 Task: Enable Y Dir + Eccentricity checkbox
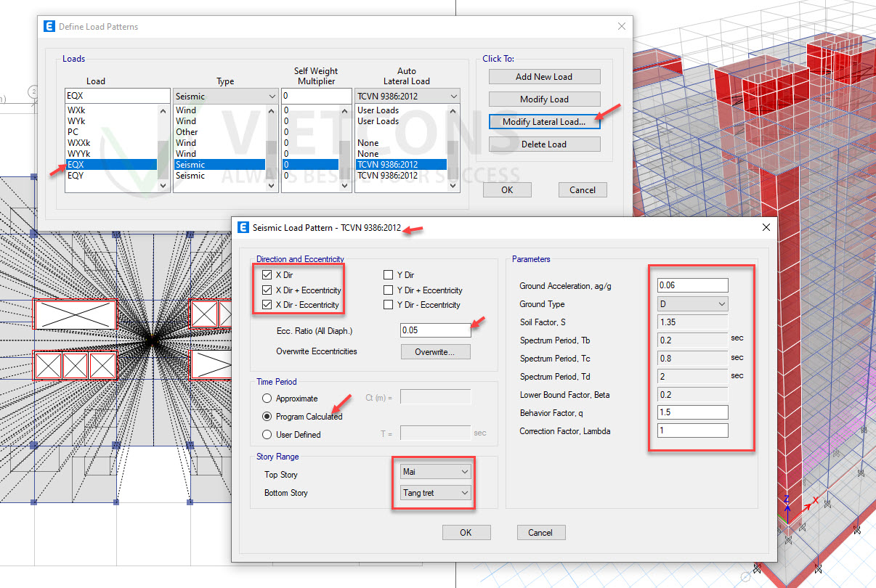(389, 290)
